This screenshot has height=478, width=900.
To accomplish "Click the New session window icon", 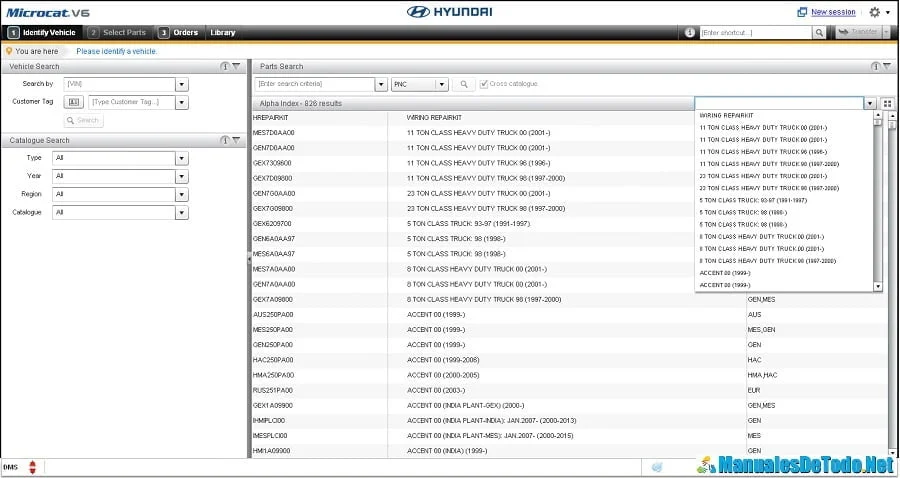I will [802, 12].
